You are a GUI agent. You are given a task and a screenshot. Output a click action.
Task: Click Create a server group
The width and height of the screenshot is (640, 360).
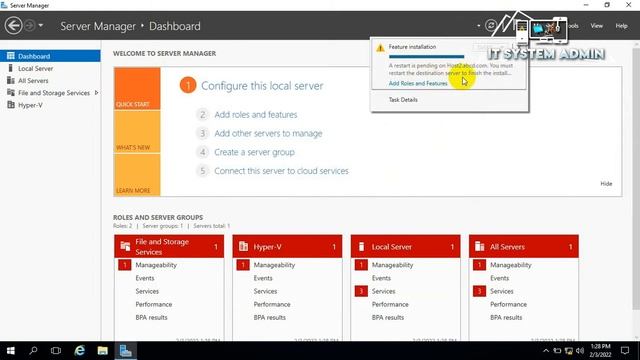(254, 152)
